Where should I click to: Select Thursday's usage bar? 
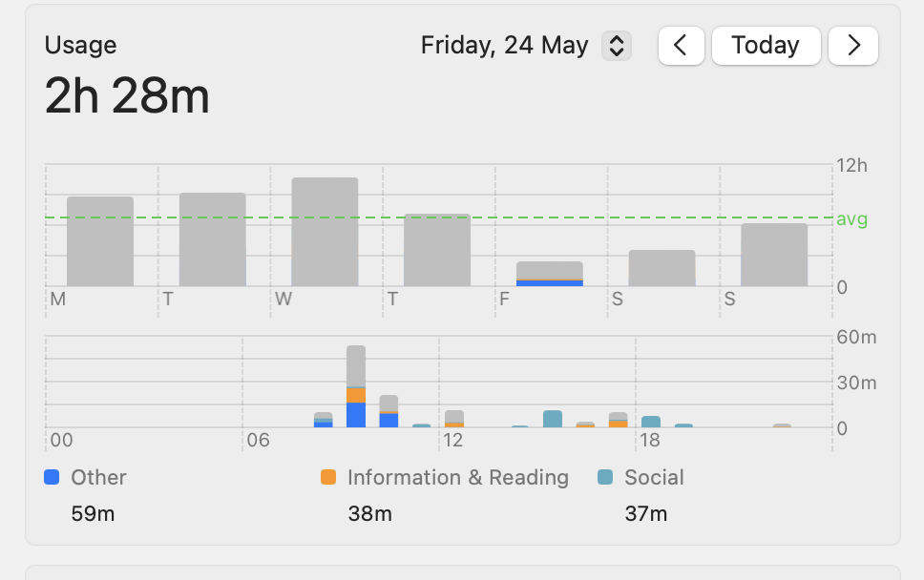(437, 250)
